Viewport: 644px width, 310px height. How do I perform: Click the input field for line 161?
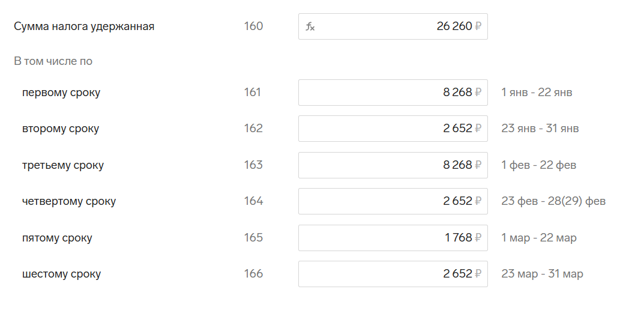coord(393,93)
